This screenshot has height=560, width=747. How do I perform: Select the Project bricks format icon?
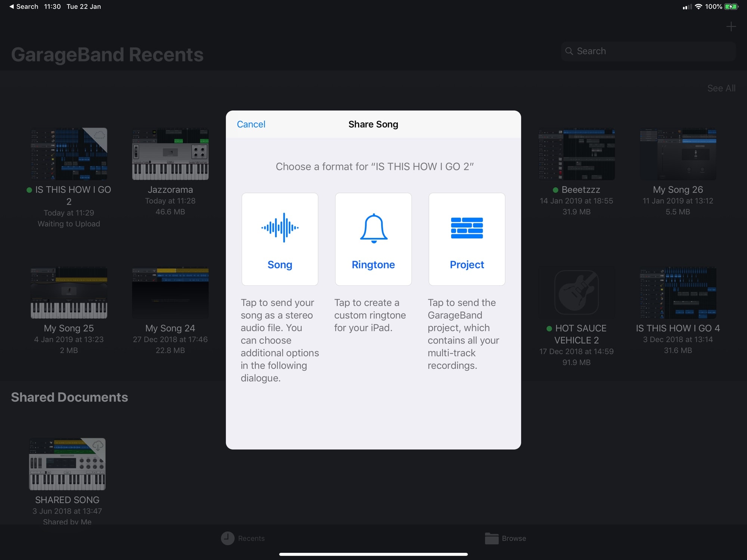coord(467,228)
